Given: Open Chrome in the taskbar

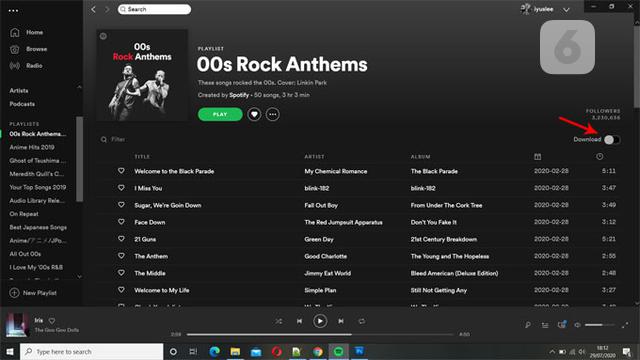Looking at the screenshot, I should tap(318, 351).
